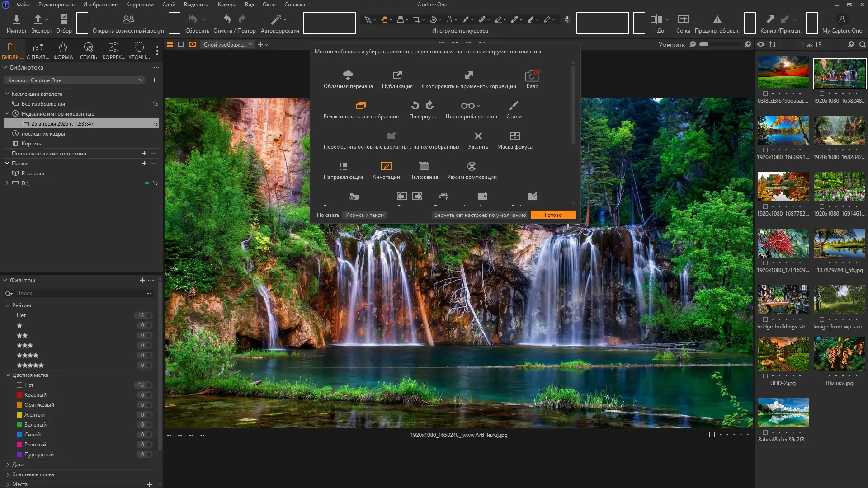Click the Focus Mask icon

click(x=514, y=136)
